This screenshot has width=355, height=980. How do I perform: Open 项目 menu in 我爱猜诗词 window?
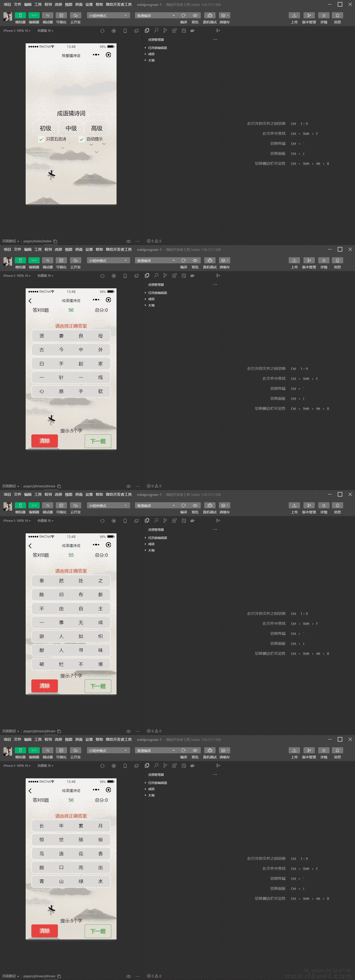(7, 5)
